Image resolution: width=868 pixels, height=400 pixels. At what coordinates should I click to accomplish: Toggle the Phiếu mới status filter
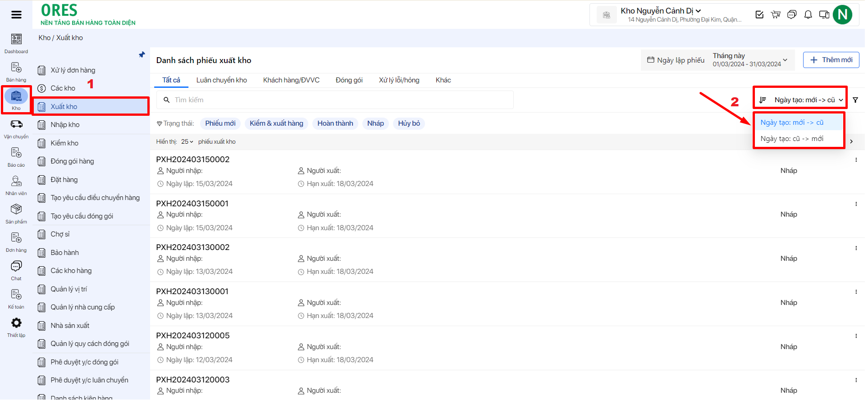click(x=220, y=123)
